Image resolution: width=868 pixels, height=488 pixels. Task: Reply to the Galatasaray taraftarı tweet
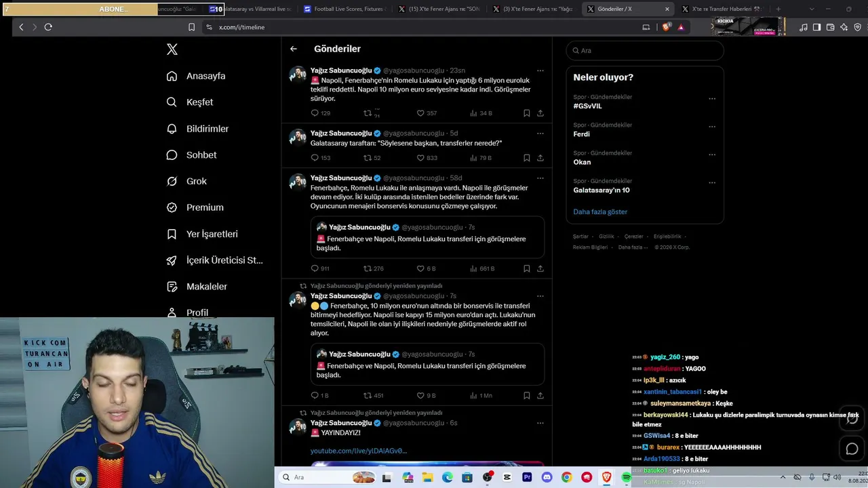(x=315, y=158)
